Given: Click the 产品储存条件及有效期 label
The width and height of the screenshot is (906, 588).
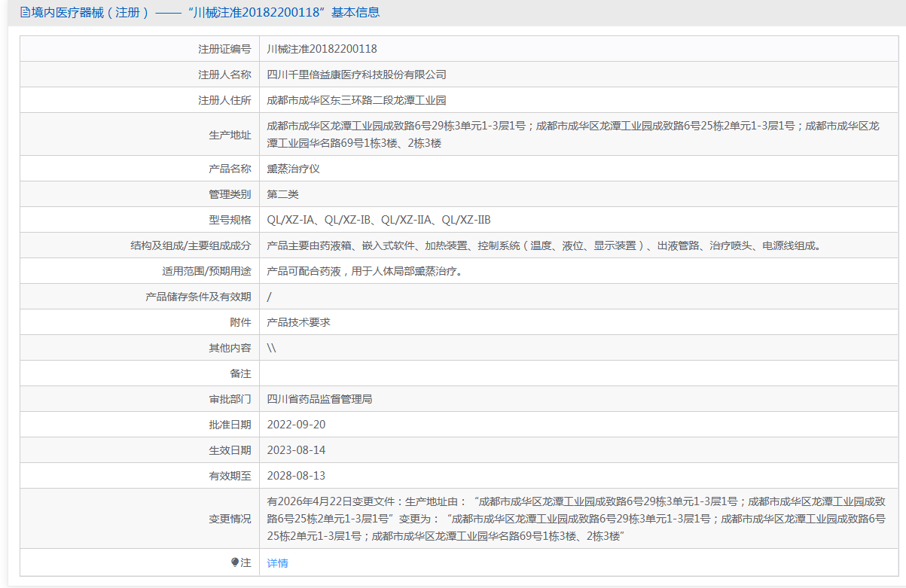Looking at the screenshot, I should 198,297.
